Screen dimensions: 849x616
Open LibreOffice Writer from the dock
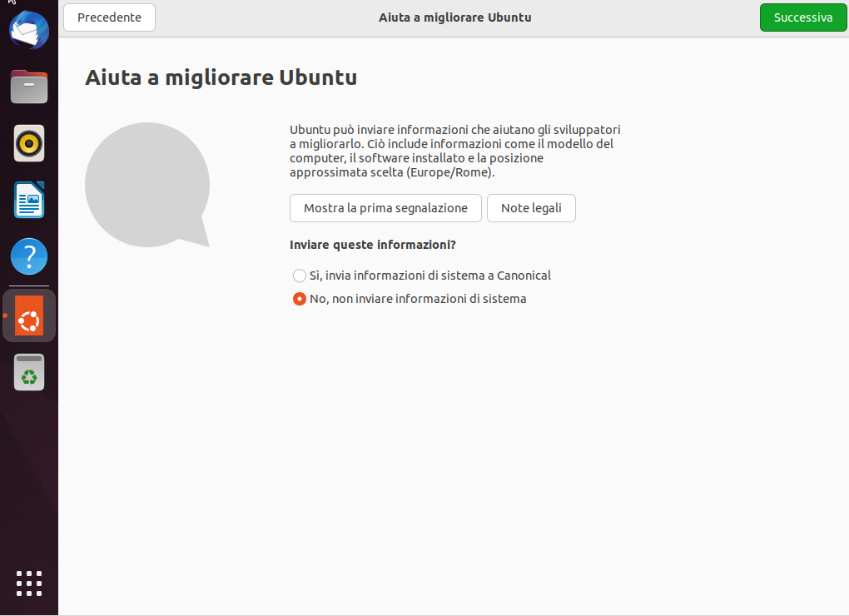click(29, 200)
